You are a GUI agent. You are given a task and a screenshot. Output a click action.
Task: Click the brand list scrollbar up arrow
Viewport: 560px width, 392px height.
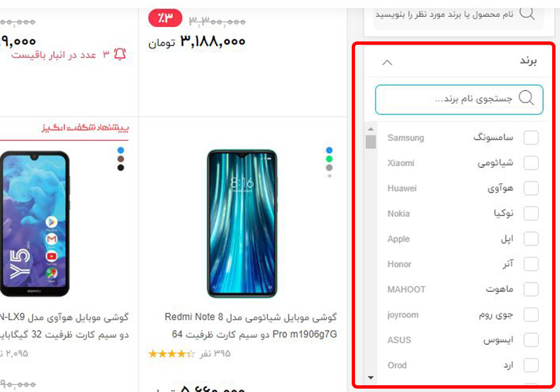(371, 129)
